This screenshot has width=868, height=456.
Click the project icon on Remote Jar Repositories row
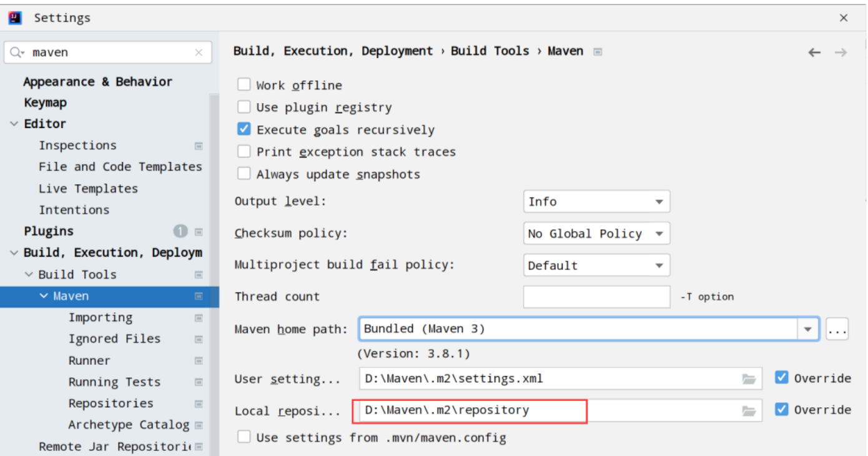199,447
